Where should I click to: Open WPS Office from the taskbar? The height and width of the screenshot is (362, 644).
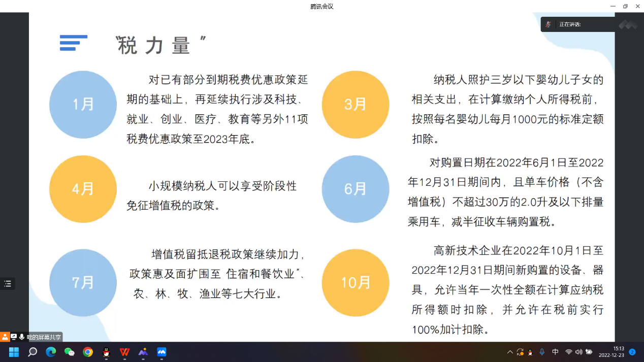pyautogui.click(x=124, y=352)
